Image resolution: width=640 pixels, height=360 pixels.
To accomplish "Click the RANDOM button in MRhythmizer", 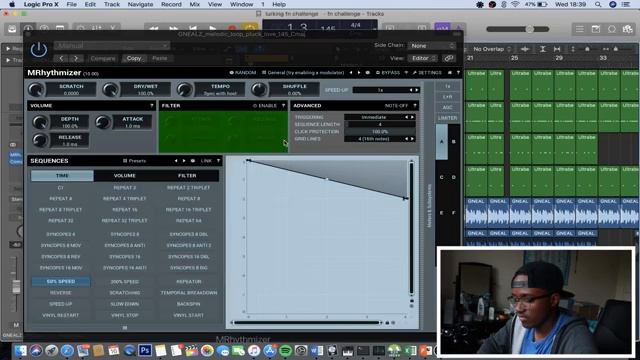I will [242, 73].
